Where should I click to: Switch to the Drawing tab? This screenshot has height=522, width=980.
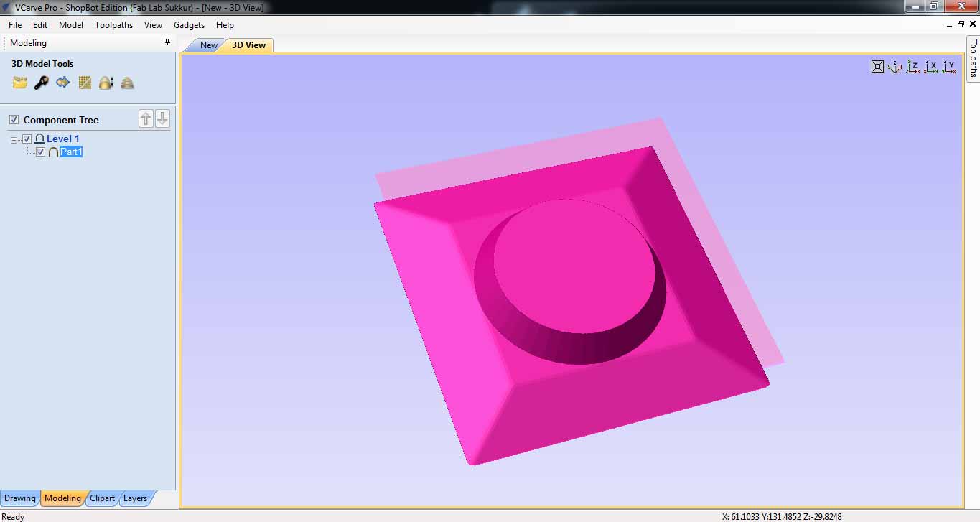tap(20, 498)
